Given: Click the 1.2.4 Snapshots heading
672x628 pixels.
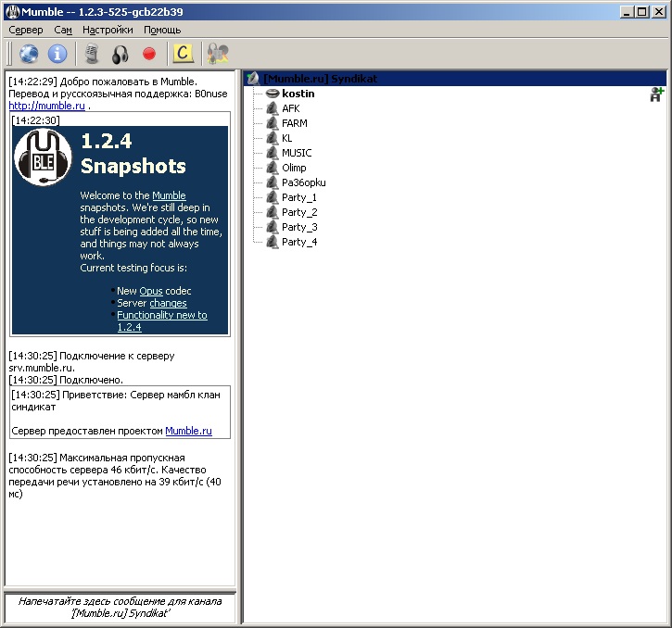Looking at the screenshot, I should pyautogui.click(x=133, y=154).
